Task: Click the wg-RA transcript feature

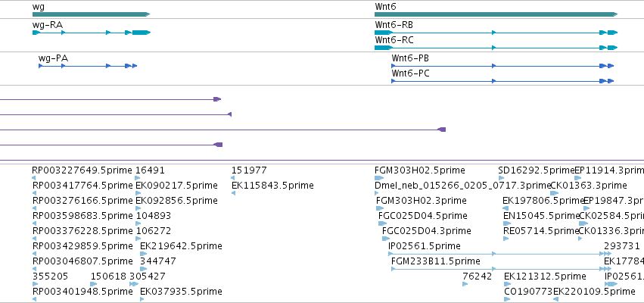Action: [92, 33]
